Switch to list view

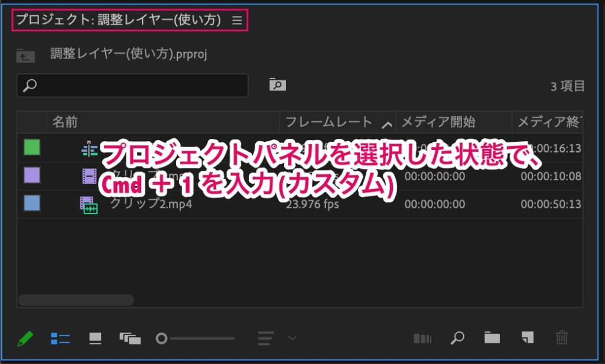pos(61,339)
